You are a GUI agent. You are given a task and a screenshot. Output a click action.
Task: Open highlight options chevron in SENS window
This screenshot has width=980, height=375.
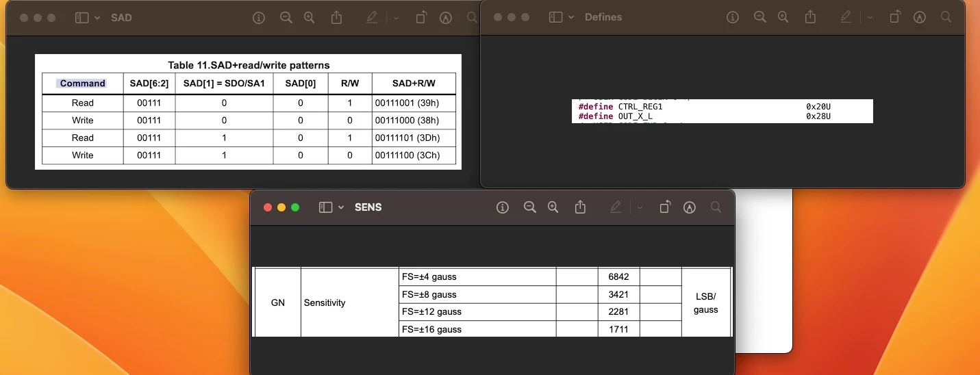click(640, 207)
